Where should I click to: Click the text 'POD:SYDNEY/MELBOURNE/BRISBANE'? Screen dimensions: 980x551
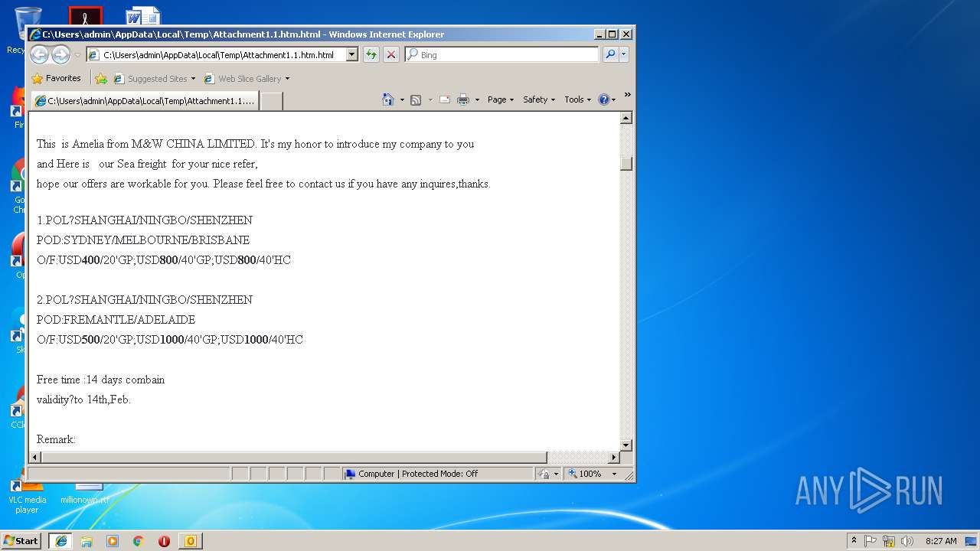[x=143, y=240]
